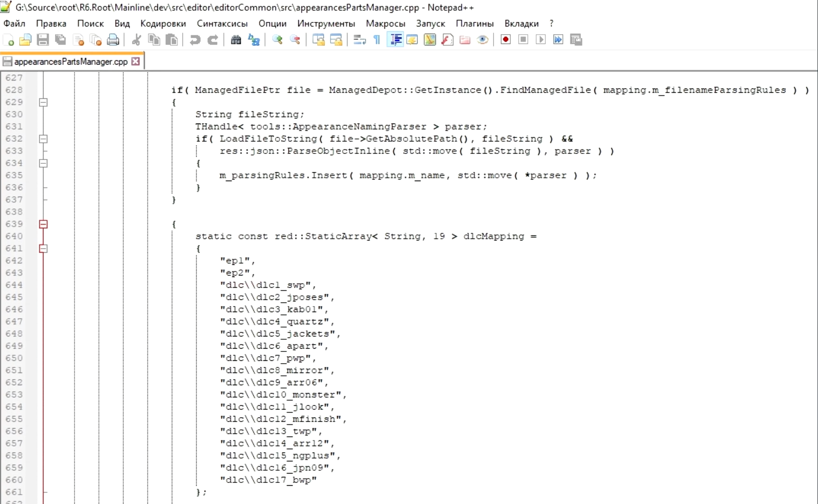Viewport: 818px width, 504px height.
Task: Click the m_parsingRules.Insert code line
Action: pos(408,175)
